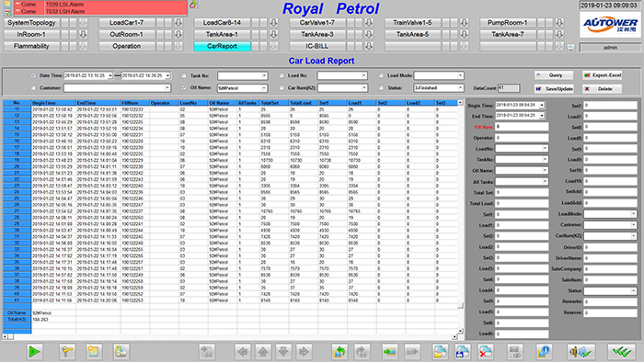Image resolution: width=644 pixels, height=362 pixels.
Task: Click the info bubble icon in bottom toolbar
Action: pos(544,351)
